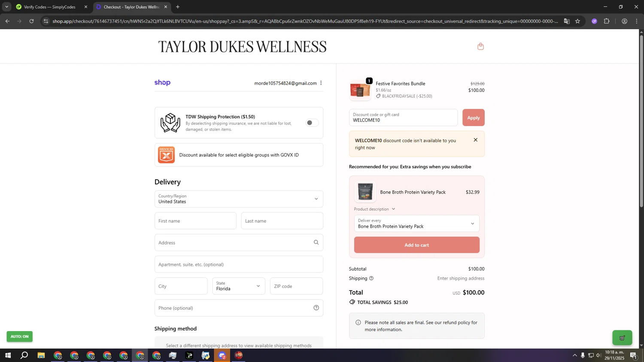Close the Checkout tab
The image size is (644, 362).
[166, 7]
